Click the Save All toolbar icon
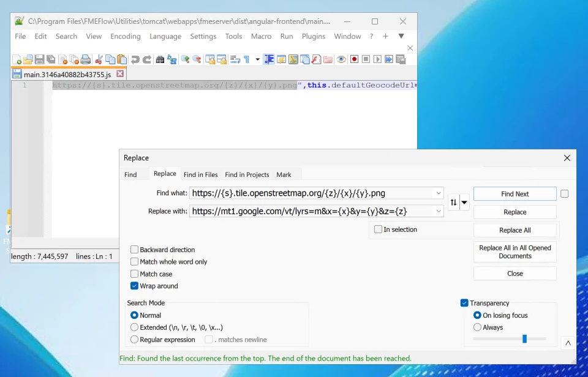Screen dimensions: 588x377 click(51, 59)
